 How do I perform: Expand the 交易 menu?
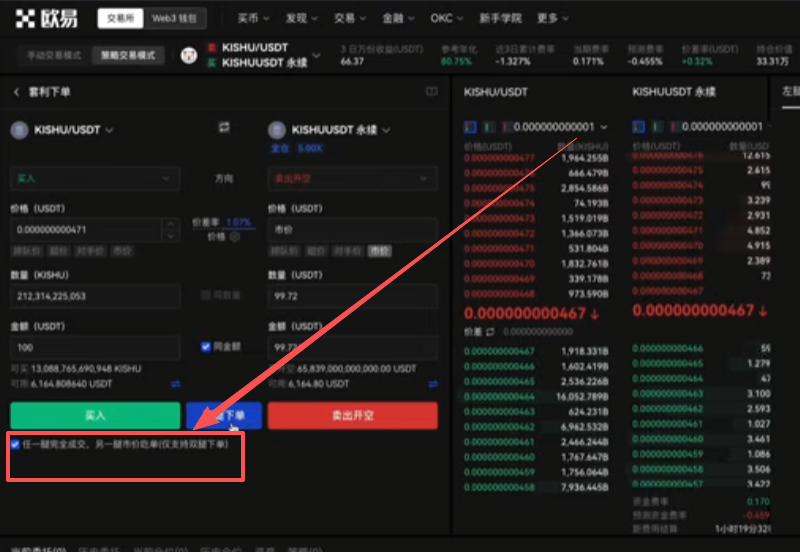(349, 18)
